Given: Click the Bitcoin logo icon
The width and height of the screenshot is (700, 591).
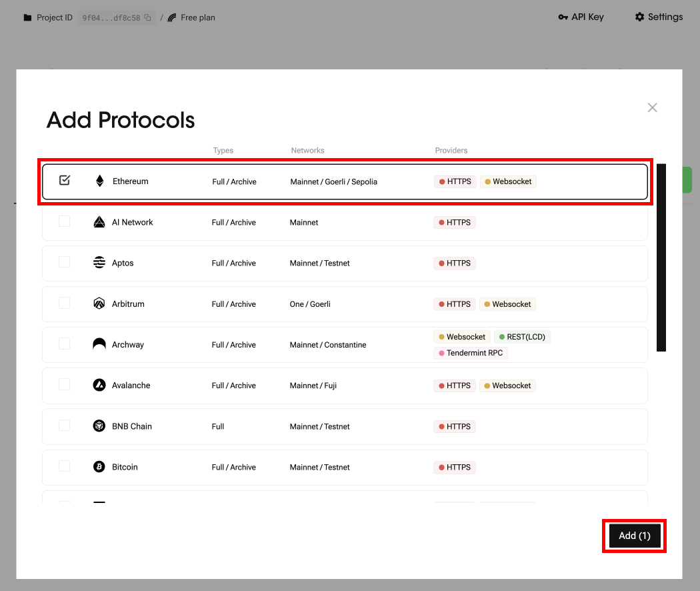Looking at the screenshot, I should click(99, 467).
